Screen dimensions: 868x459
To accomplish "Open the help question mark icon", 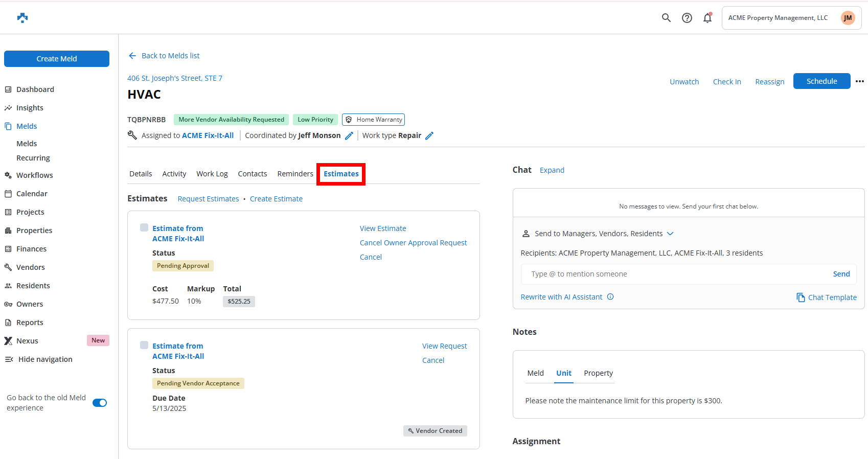I will click(x=687, y=18).
